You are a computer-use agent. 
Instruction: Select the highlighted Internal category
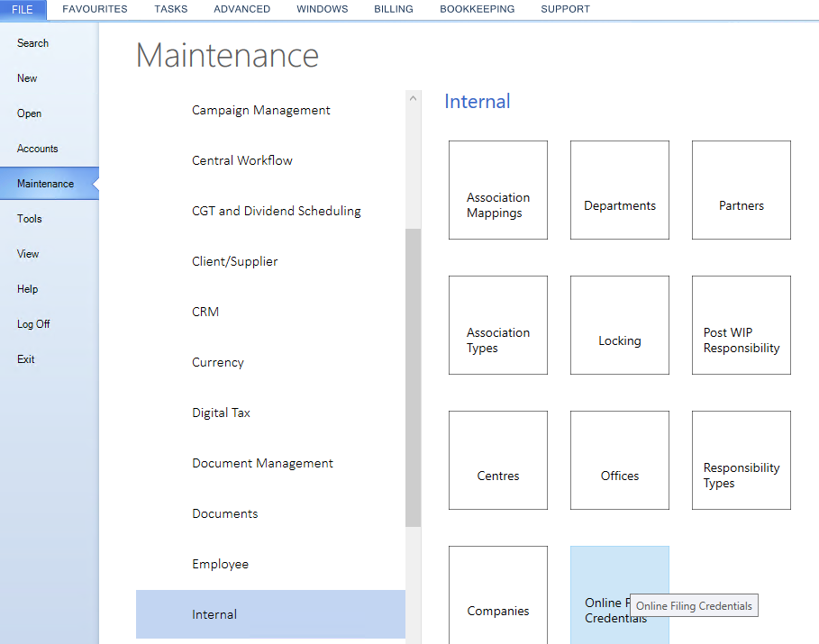270,614
